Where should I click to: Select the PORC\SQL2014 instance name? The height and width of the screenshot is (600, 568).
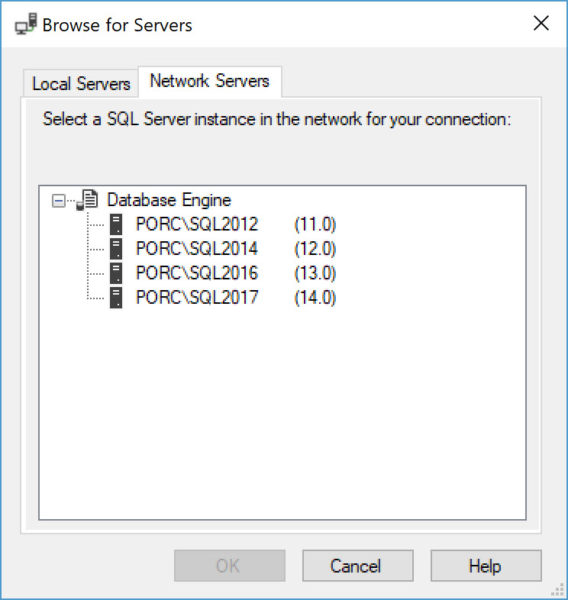coord(197,249)
